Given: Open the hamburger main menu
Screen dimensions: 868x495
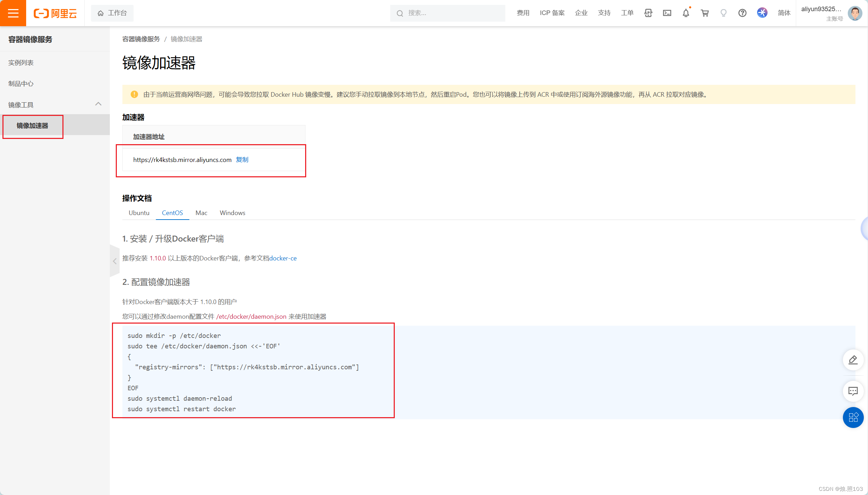Looking at the screenshot, I should pyautogui.click(x=13, y=13).
